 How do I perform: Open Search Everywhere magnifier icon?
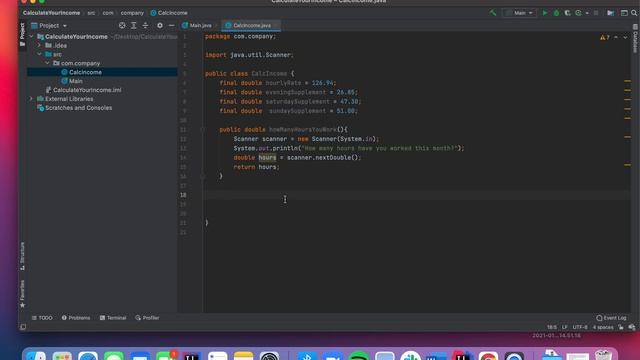(634, 13)
